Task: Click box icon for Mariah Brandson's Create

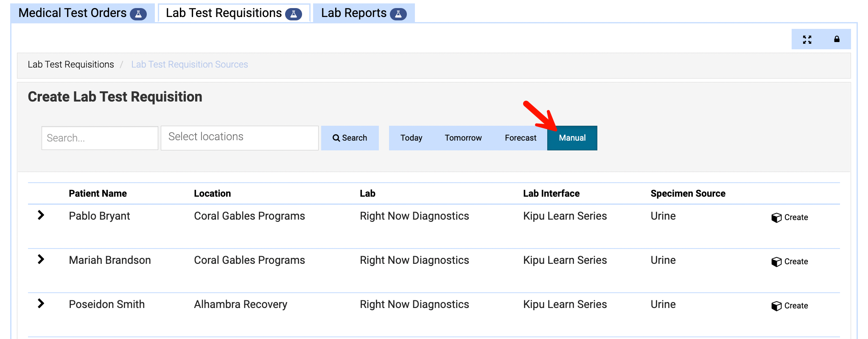Action: click(776, 262)
